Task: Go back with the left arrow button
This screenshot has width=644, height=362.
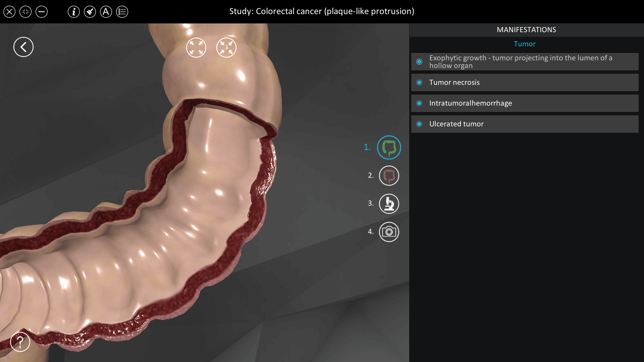Action: click(x=23, y=47)
